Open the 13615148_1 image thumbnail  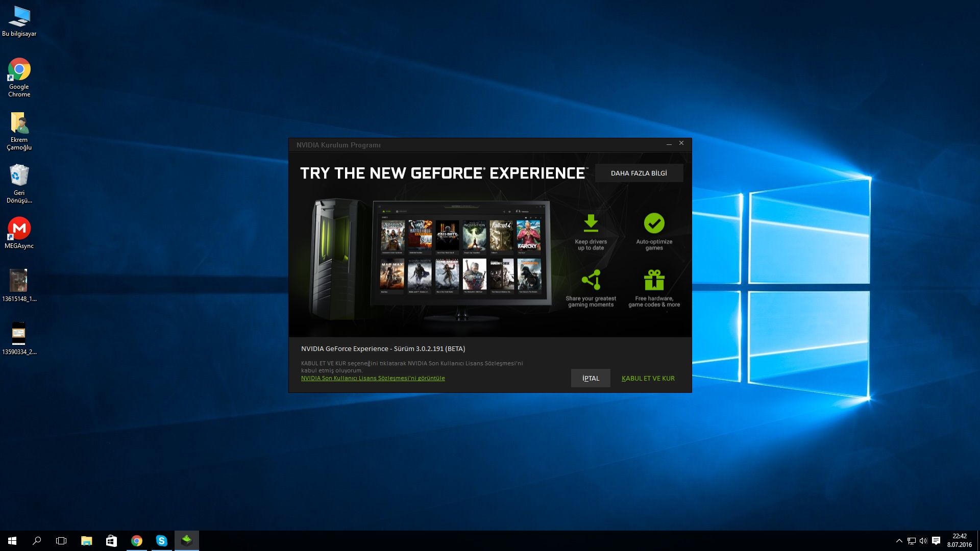tap(18, 281)
